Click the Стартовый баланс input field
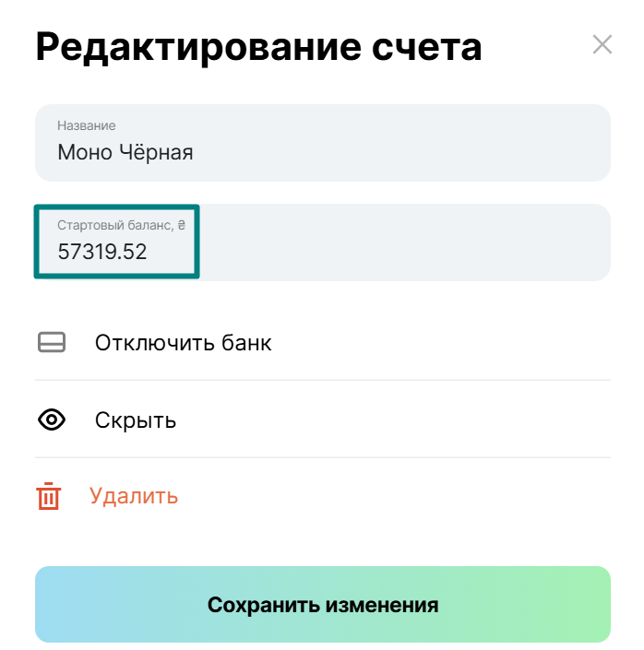644x650 pixels. (x=322, y=242)
